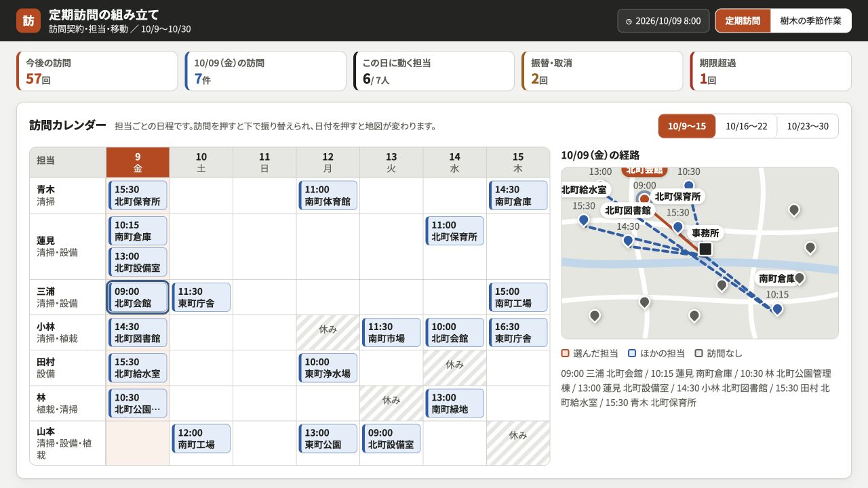Open 小林's 10:00 北町会館 visit
The height and width of the screenshot is (488, 868).
pyautogui.click(x=454, y=332)
